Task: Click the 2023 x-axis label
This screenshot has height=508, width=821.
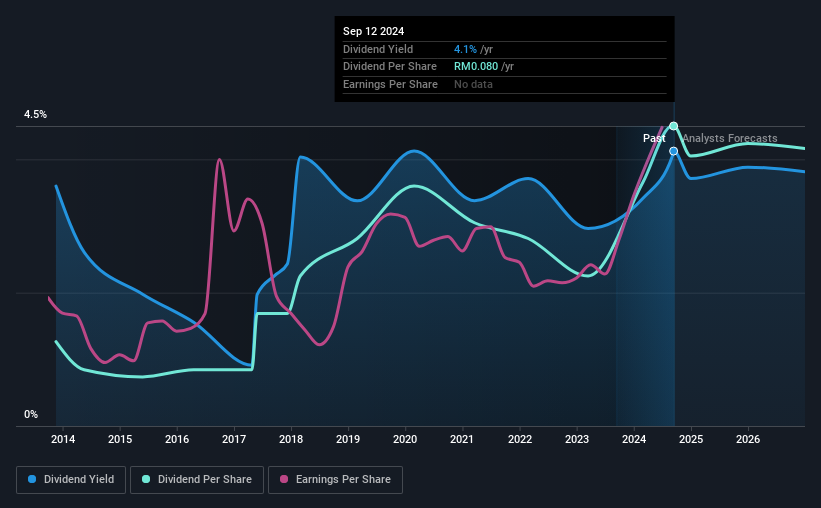Action: pos(577,439)
